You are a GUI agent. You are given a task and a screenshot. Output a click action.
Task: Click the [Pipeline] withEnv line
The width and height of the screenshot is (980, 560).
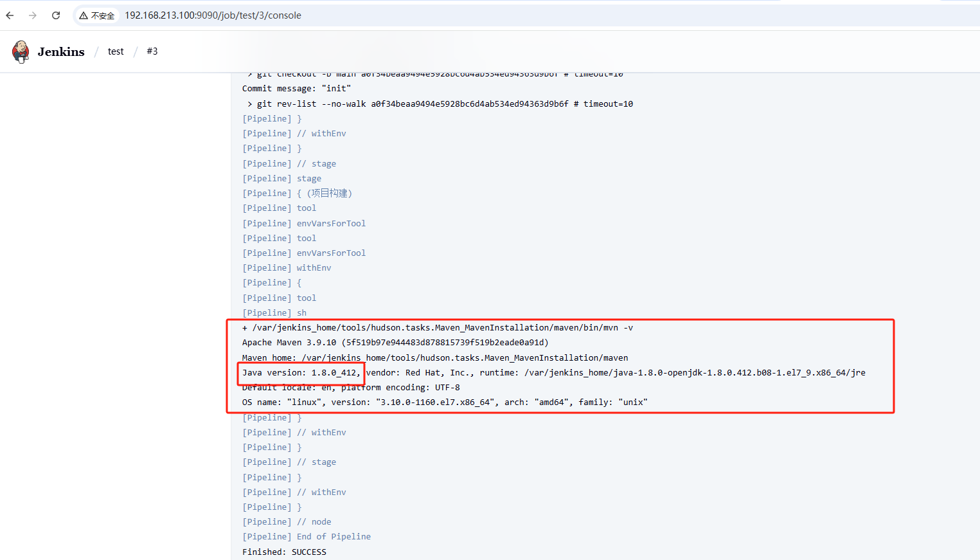tap(287, 268)
